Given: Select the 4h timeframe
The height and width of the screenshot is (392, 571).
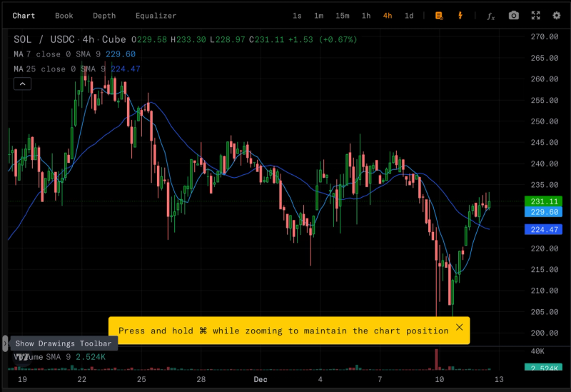Looking at the screenshot, I should point(388,16).
